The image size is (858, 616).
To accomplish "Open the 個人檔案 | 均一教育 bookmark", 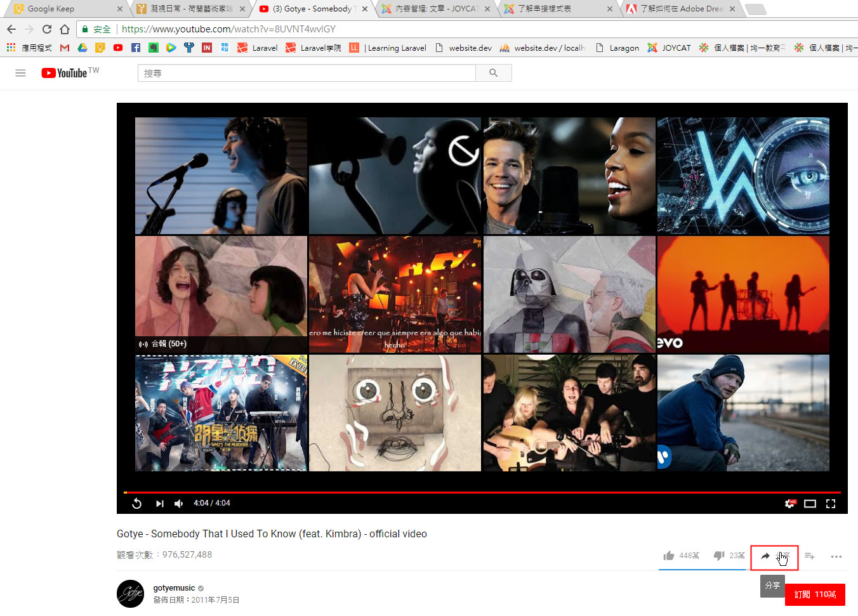I will click(x=742, y=48).
